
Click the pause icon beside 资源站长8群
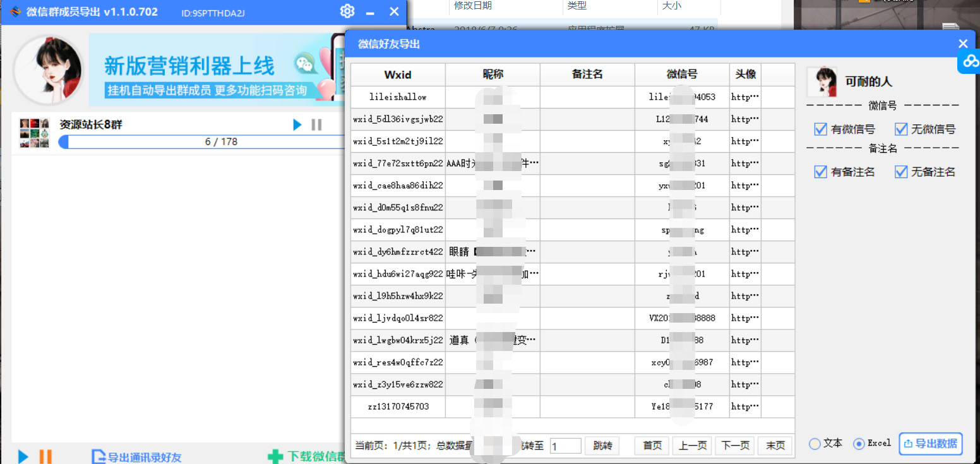316,124
